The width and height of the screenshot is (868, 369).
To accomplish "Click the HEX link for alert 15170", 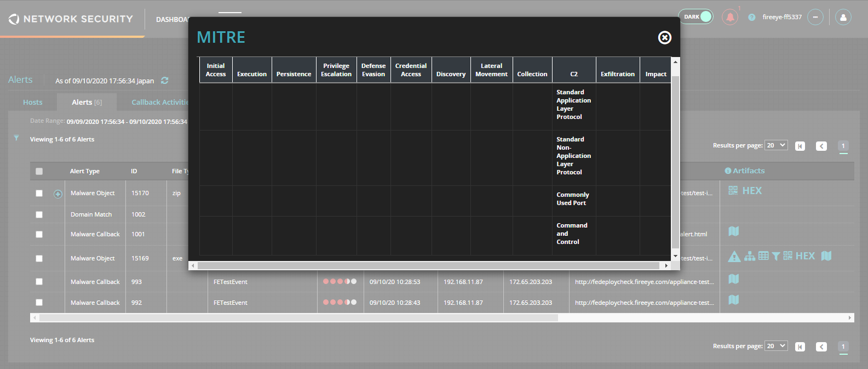I will 751,191.
